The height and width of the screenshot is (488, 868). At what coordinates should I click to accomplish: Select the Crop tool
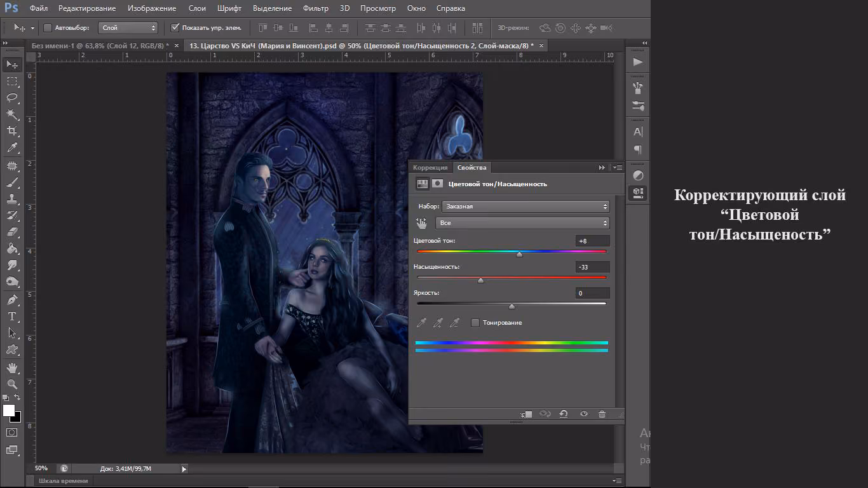tap(12, 130)
